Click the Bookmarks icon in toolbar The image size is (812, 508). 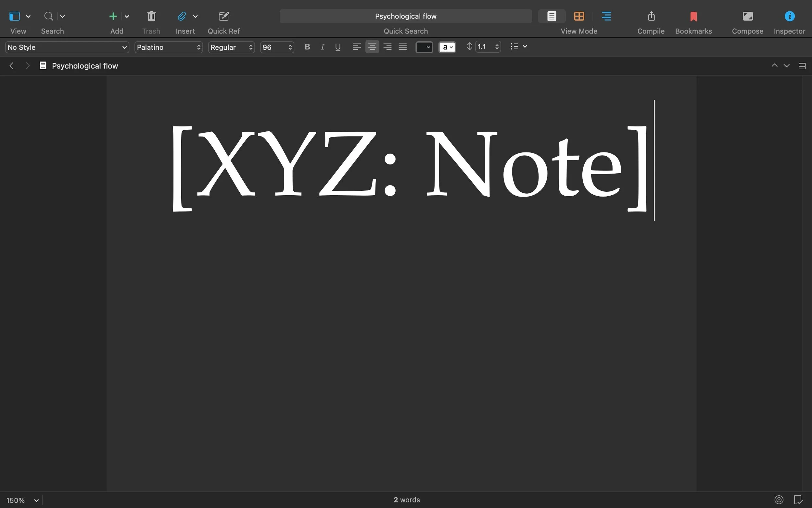(692, 16)
